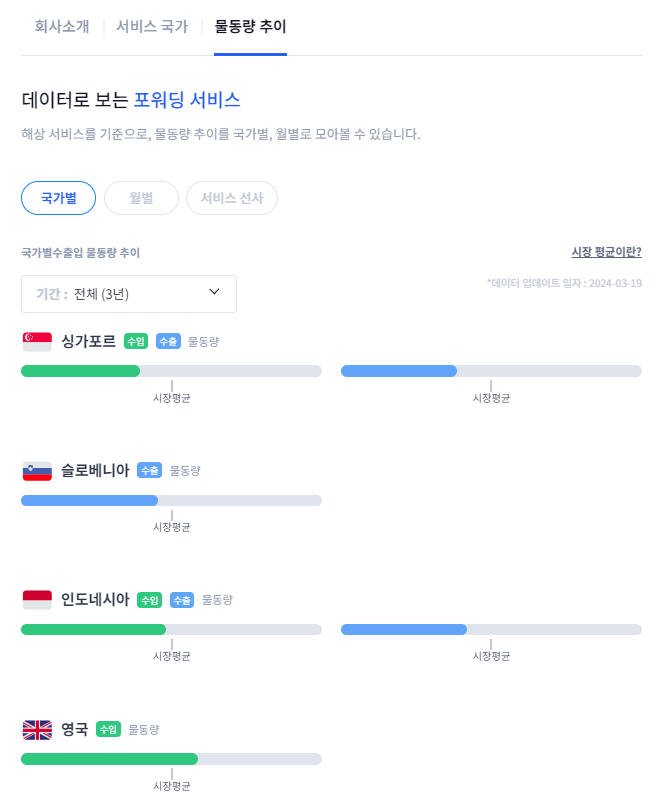Click the United Kingdom flag icon
The height and width of the screenshot is (811, 667).
point(37,730)
